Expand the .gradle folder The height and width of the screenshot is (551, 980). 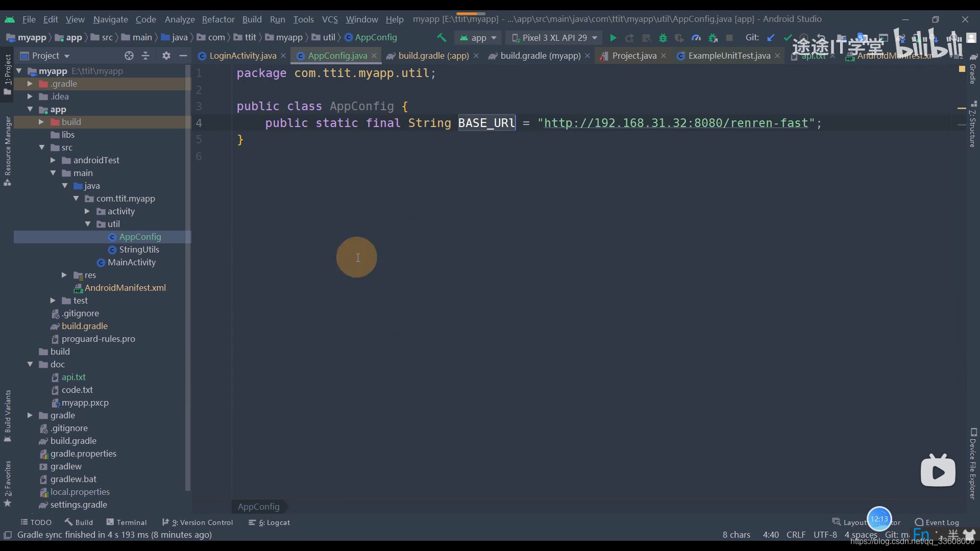click(x=30, y=84)
